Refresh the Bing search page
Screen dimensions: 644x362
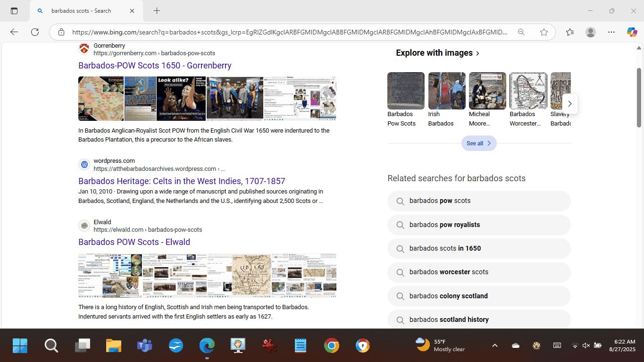(x=35, y=32)
